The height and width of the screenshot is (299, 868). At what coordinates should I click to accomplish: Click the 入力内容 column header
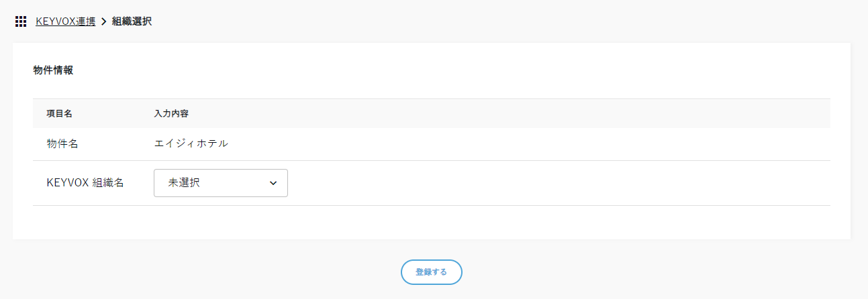coord(171,113)
